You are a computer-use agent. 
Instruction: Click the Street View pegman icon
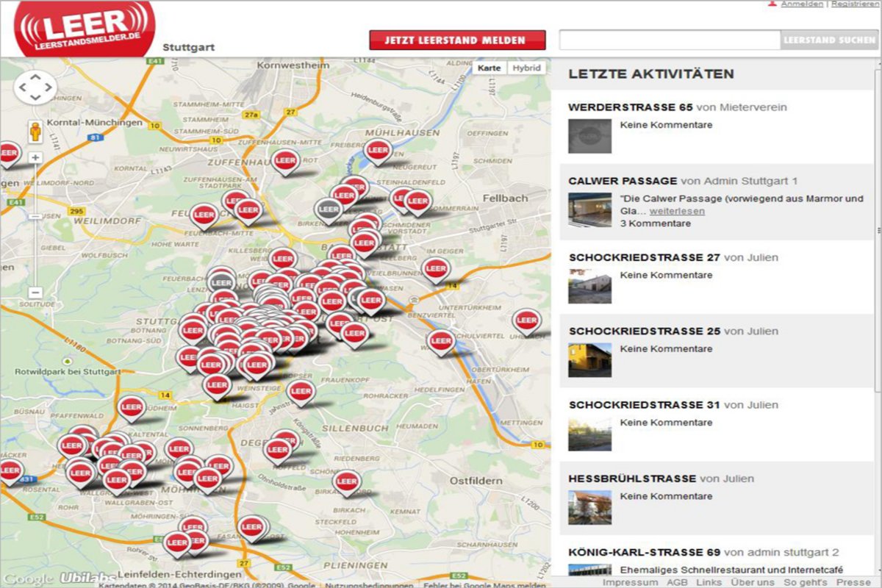(35, 132)
